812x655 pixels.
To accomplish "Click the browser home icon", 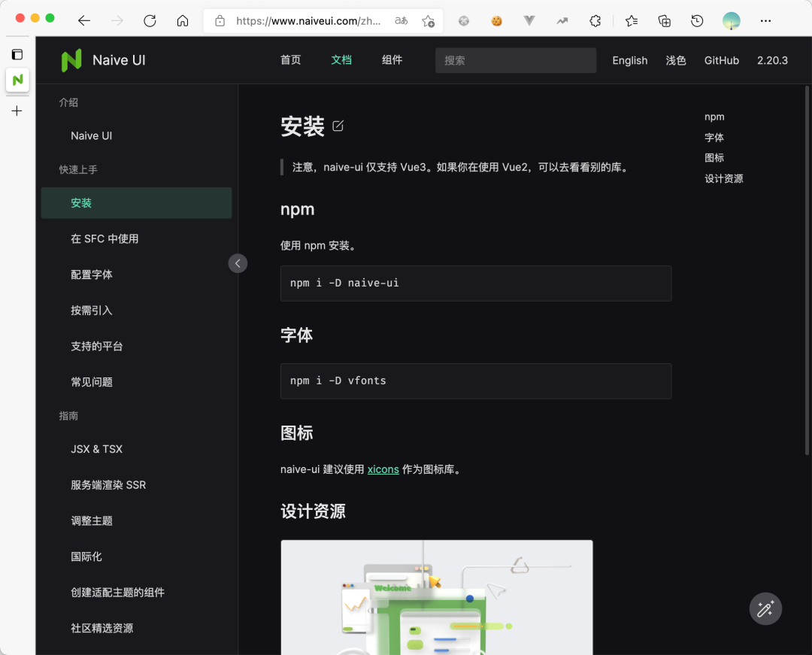I will click(183, 20).
